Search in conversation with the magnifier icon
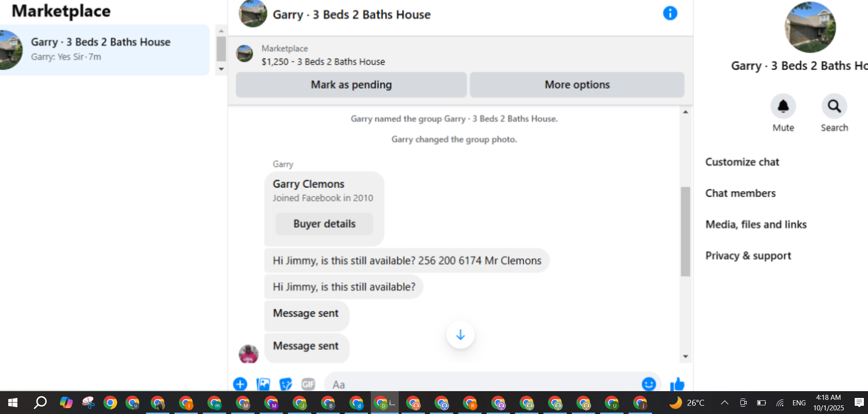Screen dimensions: 868x414 click(x=834, y=106)
